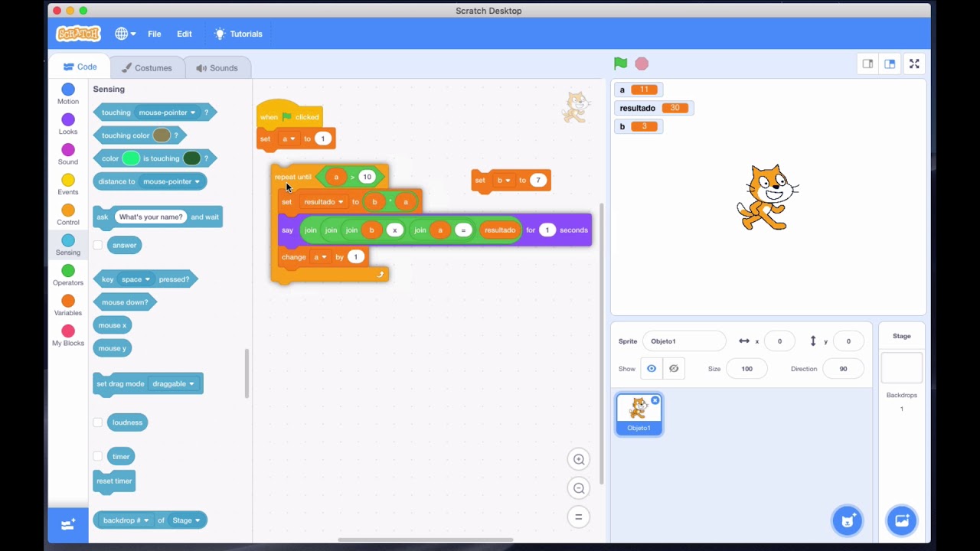Click the Add Extension button
The width and height of the screenshot is (980, 551).
pyautogui.click(x=68, y=524)
